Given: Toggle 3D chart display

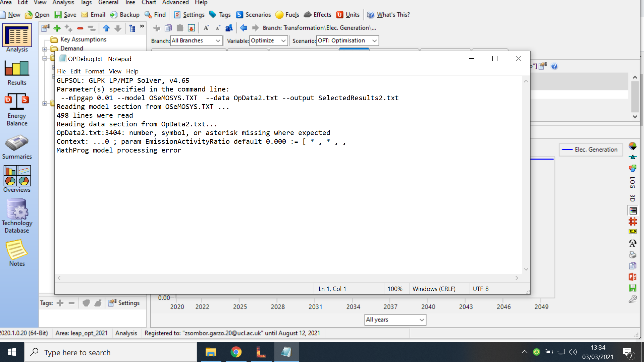Looking at the screenshot, I should [633, 198].
